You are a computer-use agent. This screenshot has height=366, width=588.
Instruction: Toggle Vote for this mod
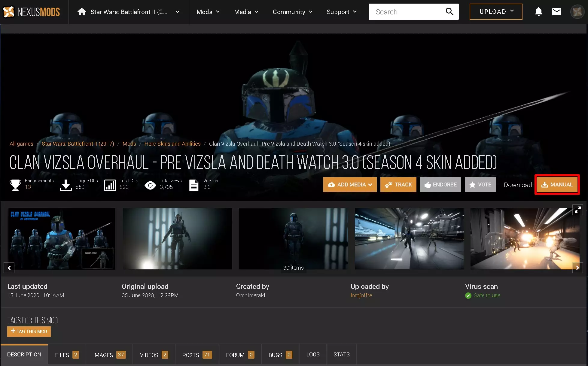[x=480, y=185]
